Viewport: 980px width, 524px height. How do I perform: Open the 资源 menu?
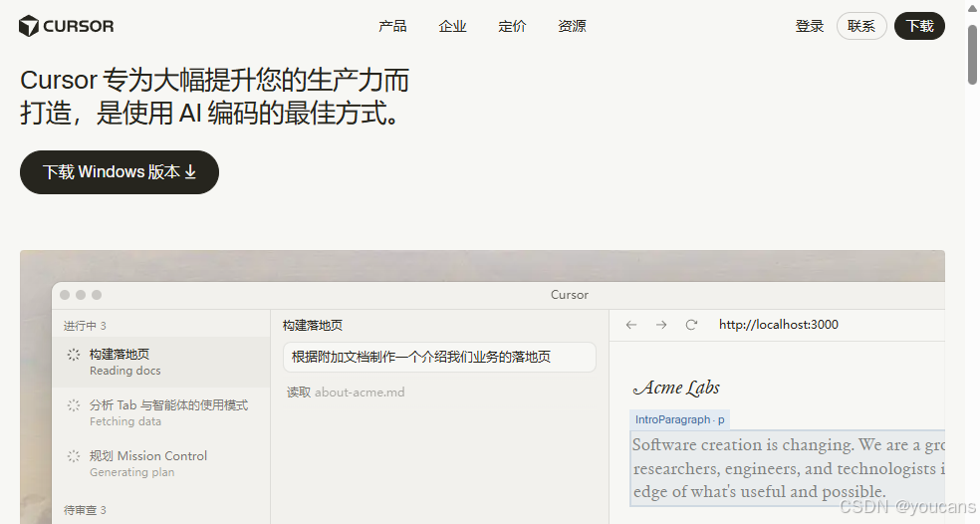(x=572, y=26)
